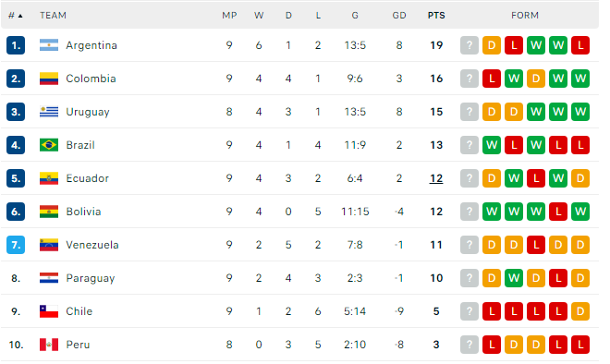This screenshot has width=610, height=364.
Task: Click Venezuela's light blue rank 7 badge
Action: [16, 245]
